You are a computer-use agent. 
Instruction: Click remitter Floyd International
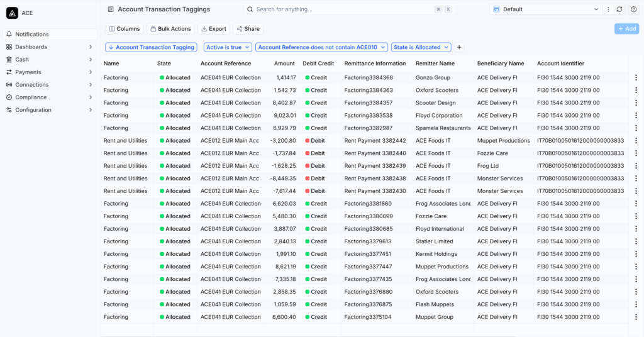[x=440, y=229]
